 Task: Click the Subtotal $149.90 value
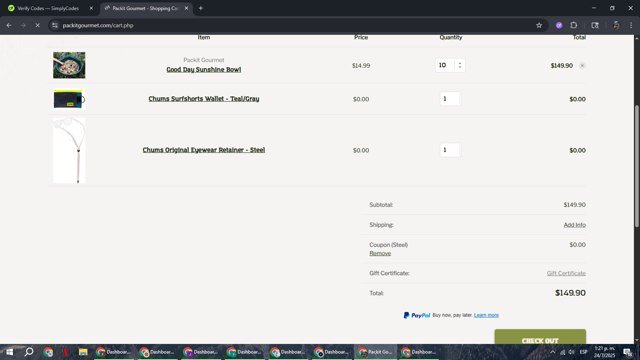574,205
